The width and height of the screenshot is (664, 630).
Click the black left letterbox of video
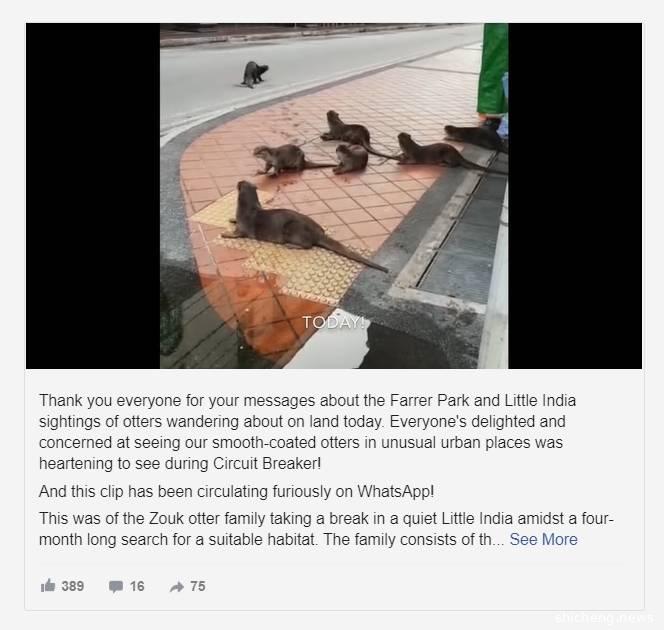93,196
